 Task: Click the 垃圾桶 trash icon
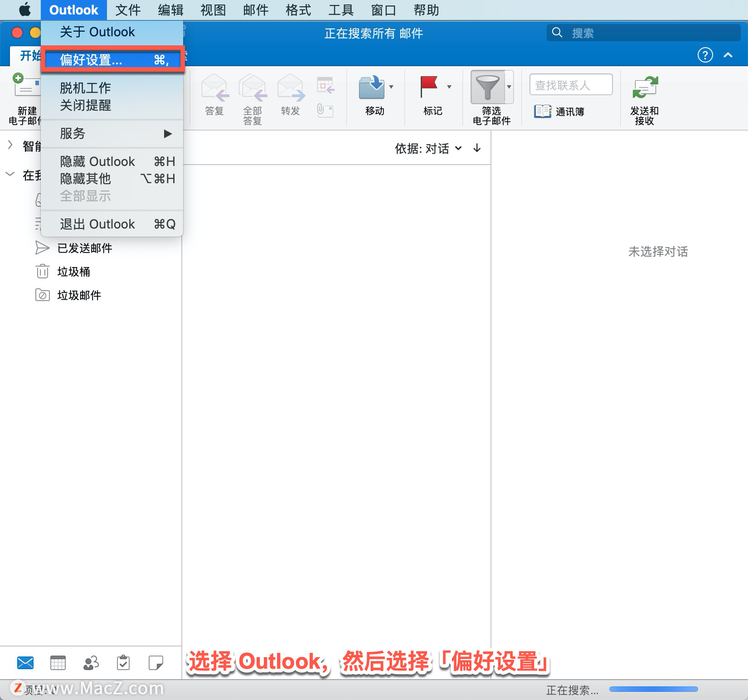(x=42, y=271)
